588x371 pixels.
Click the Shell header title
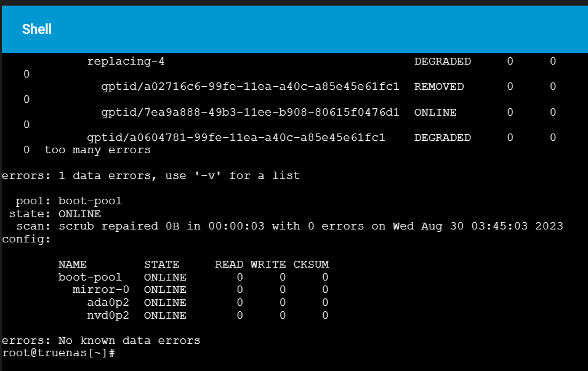tap(37, 30)
